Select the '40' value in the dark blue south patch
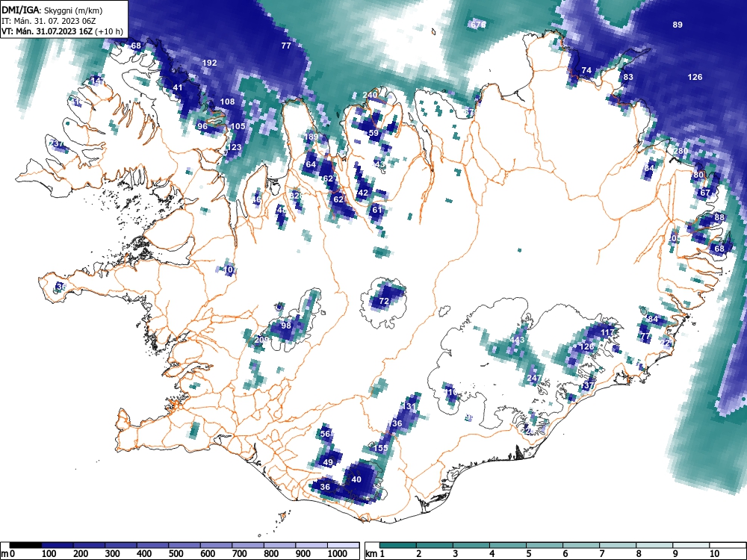The image size is (747, 560). pyautogui.click(x=356, y=479)
